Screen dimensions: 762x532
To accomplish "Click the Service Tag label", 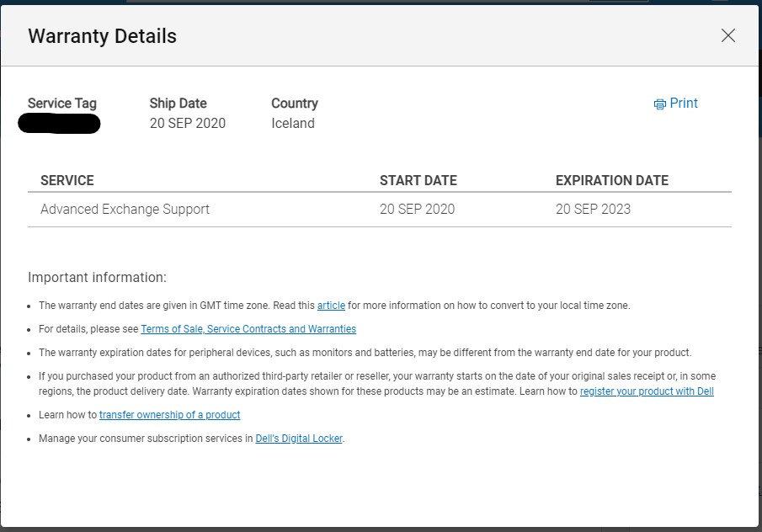I will [62, 104].
